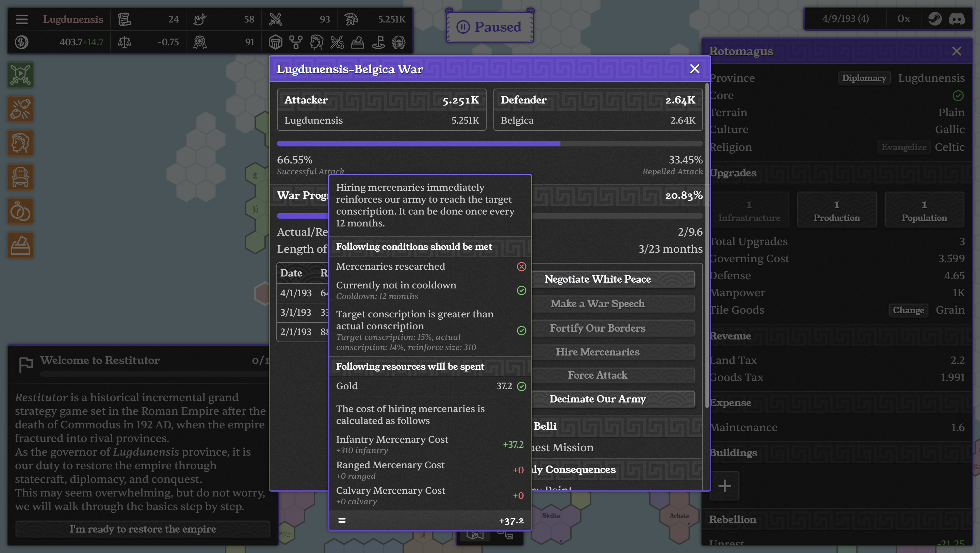Click the boxing gloves sidebar icon
The width and height of the screenshot is (980, 553).
click(x=20, y=109)
